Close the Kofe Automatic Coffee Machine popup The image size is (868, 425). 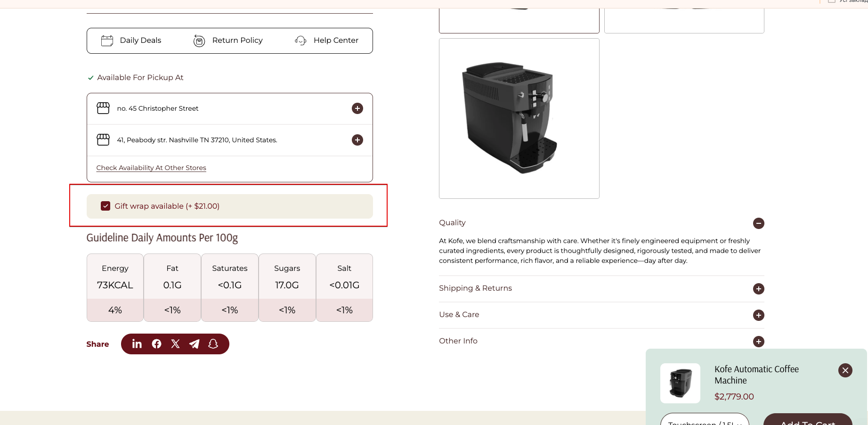845,370
